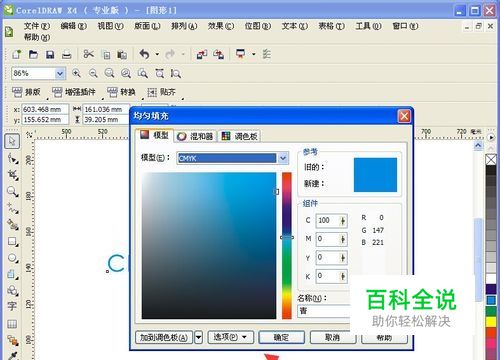Image resolution: width=500 pixels, height=360 pixels.
Task: Click the Application launcher icon
Action: [240, 54]
